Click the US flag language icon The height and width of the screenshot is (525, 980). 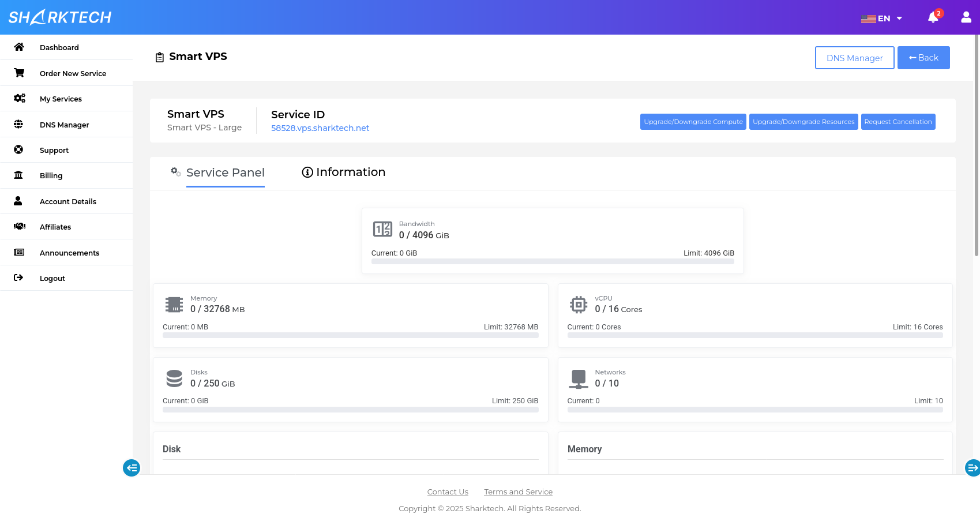click(x=868, y=18)
